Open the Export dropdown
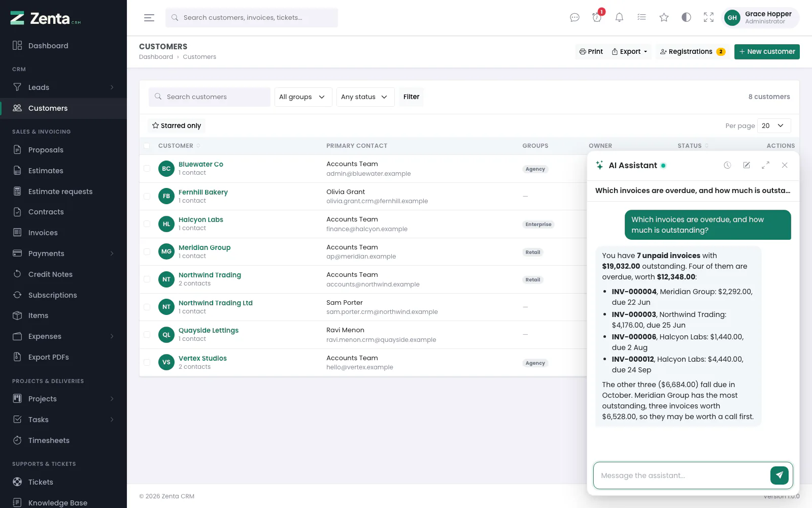The height and width of the screenshot is (508, 812). (x=630, y=52)
